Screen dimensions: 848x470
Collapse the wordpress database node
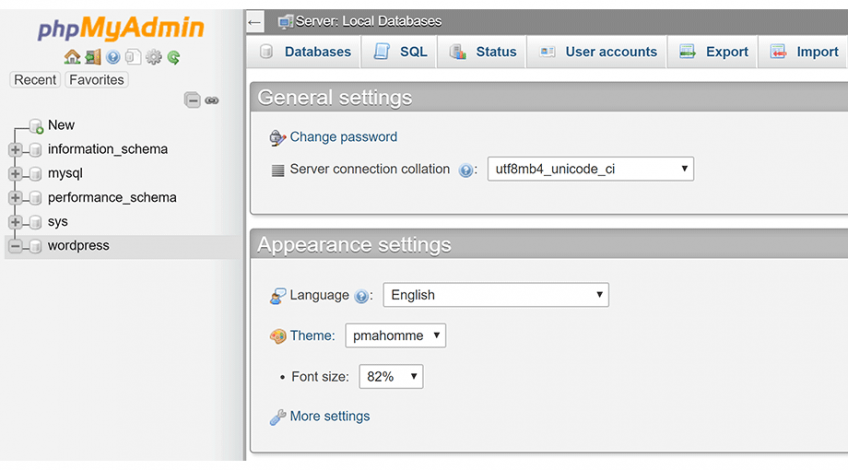pos(15,246)
